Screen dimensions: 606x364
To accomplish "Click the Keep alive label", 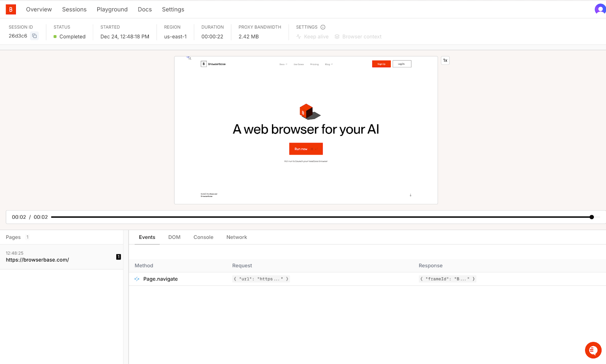I will point(316,37).
